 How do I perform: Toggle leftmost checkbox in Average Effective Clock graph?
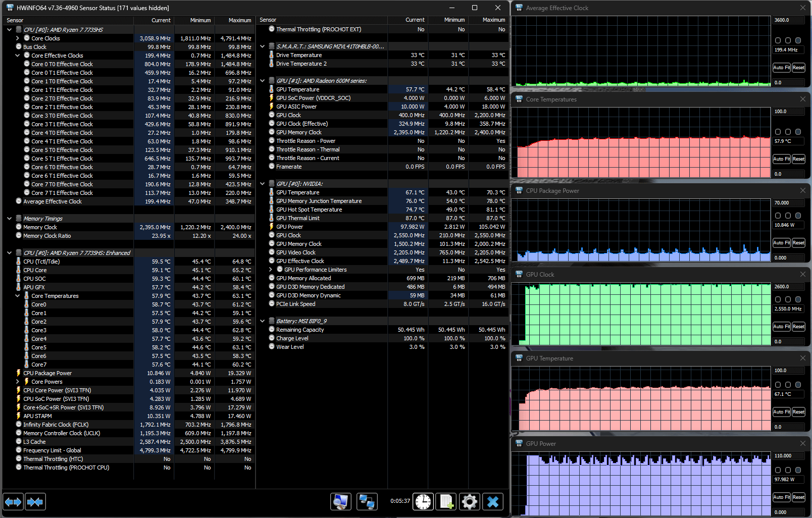tap(778, 40)
